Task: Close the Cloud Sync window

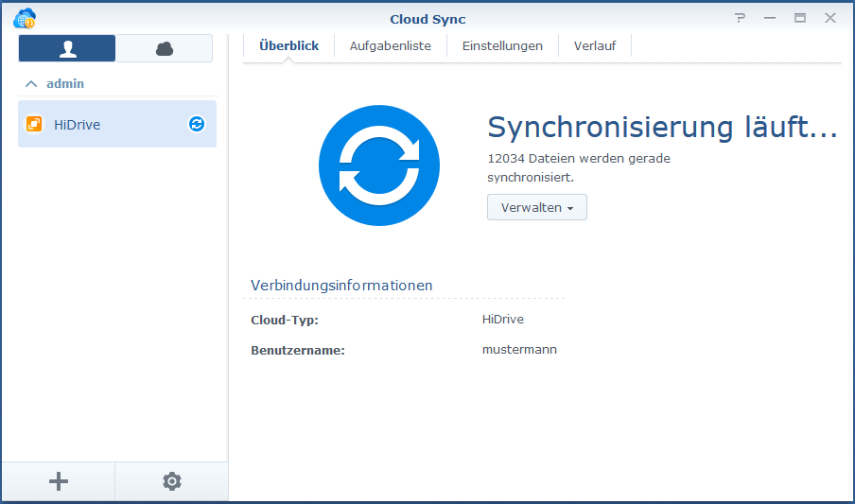Action: pos(829,18)
